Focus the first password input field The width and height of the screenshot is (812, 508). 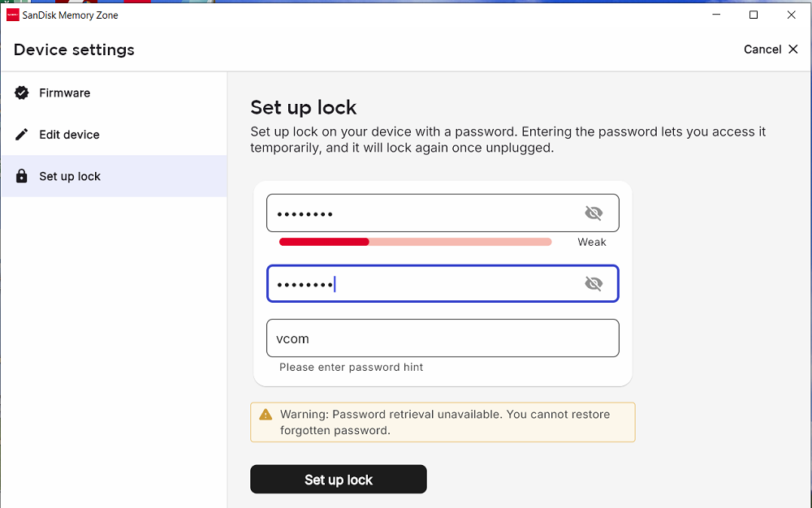point(443,213)
